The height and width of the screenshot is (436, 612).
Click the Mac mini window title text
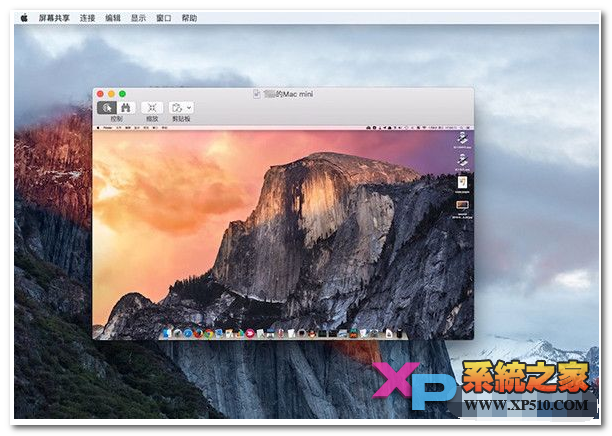288,94
